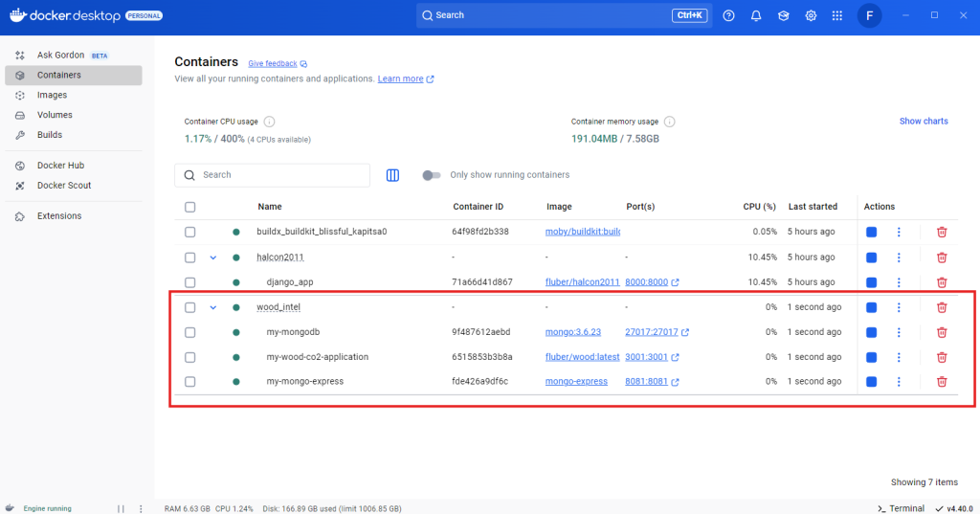The height and width of the screenshot is (514, 980).
Task: Select Containers in sidebar
Action: tap(74, 75)
